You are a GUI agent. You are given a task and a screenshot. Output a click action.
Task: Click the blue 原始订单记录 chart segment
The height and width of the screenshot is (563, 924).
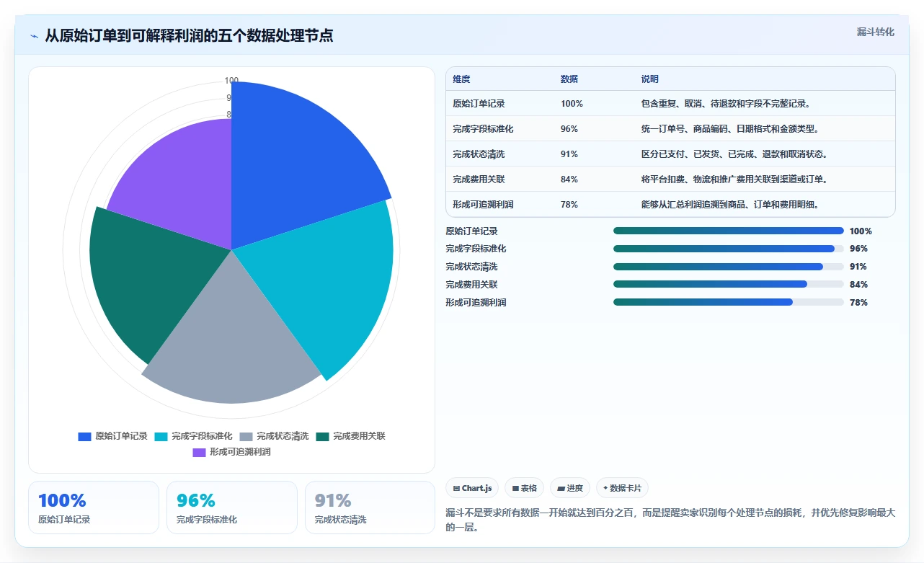pyautogui.click(x=296, y=166)
